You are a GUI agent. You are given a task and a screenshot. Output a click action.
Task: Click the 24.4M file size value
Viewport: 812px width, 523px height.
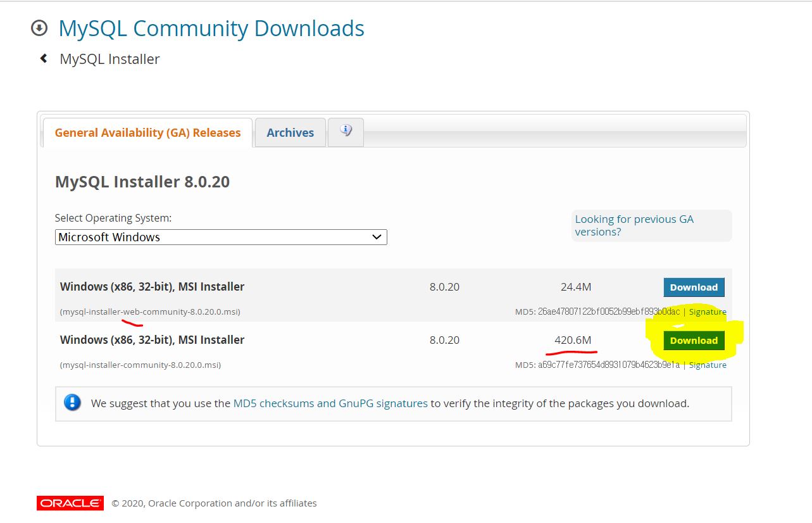[x=576, y=287]
